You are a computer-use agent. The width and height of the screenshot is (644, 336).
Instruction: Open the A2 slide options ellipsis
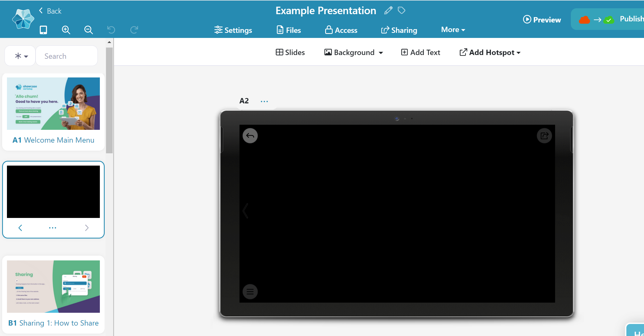[x=264, y=101]
